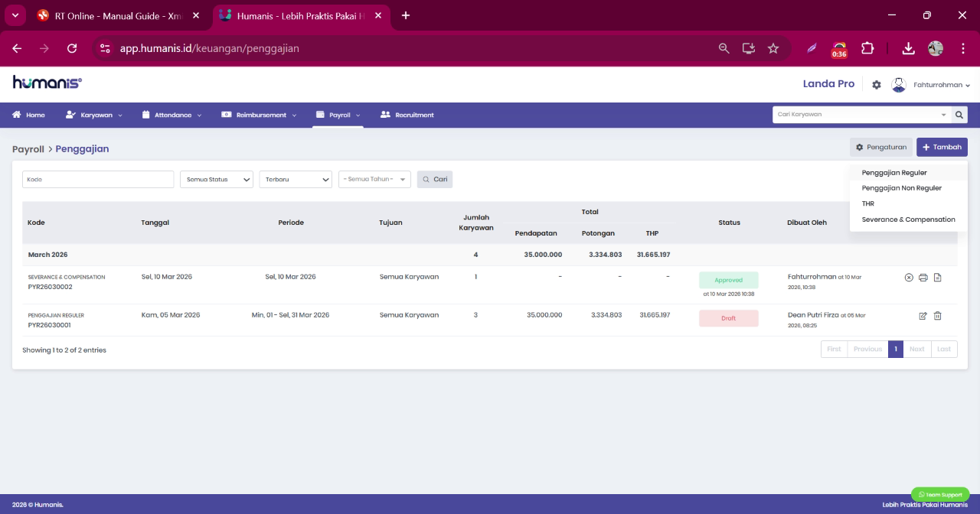Open the Team Support chat button
The image size is (980, 514).
(940, 495)
